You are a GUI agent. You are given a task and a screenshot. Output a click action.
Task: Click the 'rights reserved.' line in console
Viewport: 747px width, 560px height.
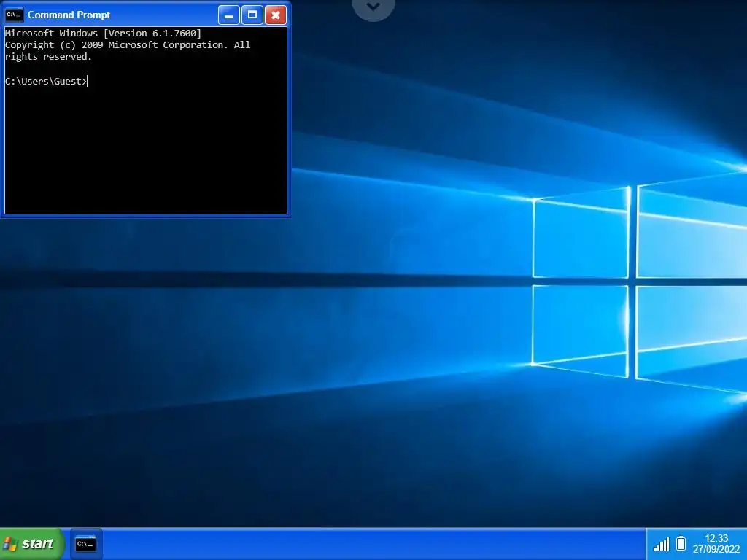(x=48, y=57)
